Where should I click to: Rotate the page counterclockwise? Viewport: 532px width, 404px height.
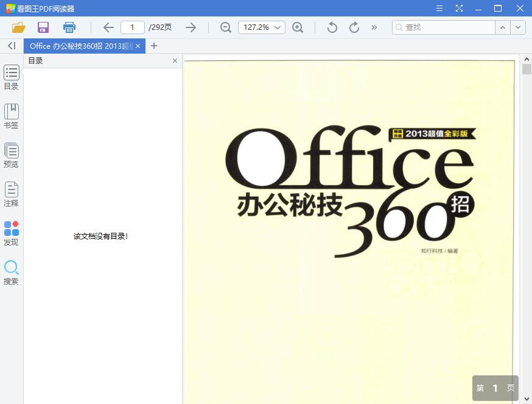click(332, 27)
